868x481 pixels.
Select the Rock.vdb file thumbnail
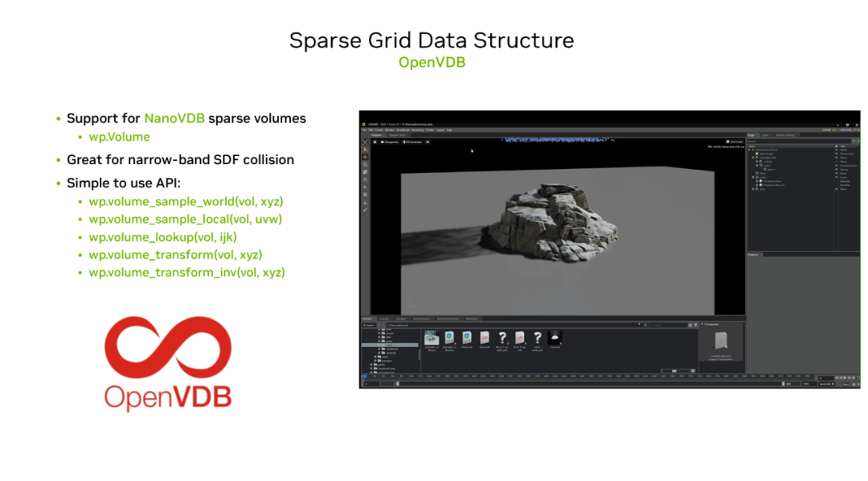pyautogui.click(x=485, y=339)
